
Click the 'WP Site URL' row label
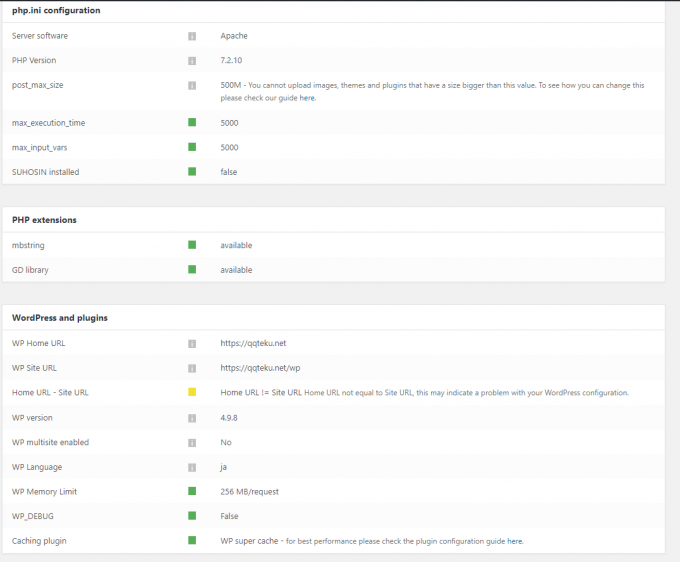(34, 368)
